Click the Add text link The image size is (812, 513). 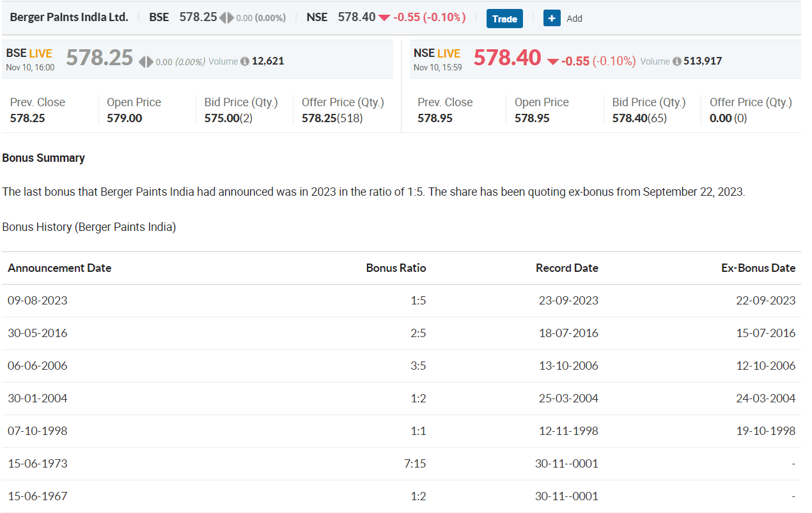pyautogui.click(x=574, y=19)
